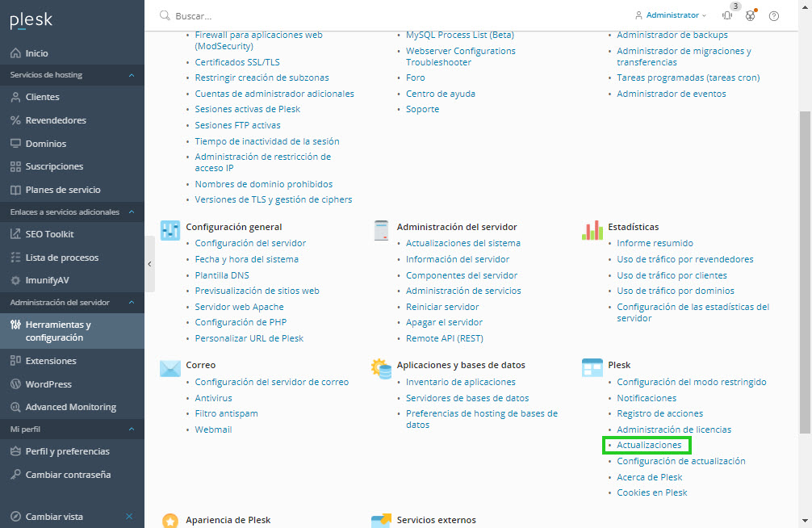
Task: Click the Estadísticas bar chart icon
Action: (x=592, y=230)
